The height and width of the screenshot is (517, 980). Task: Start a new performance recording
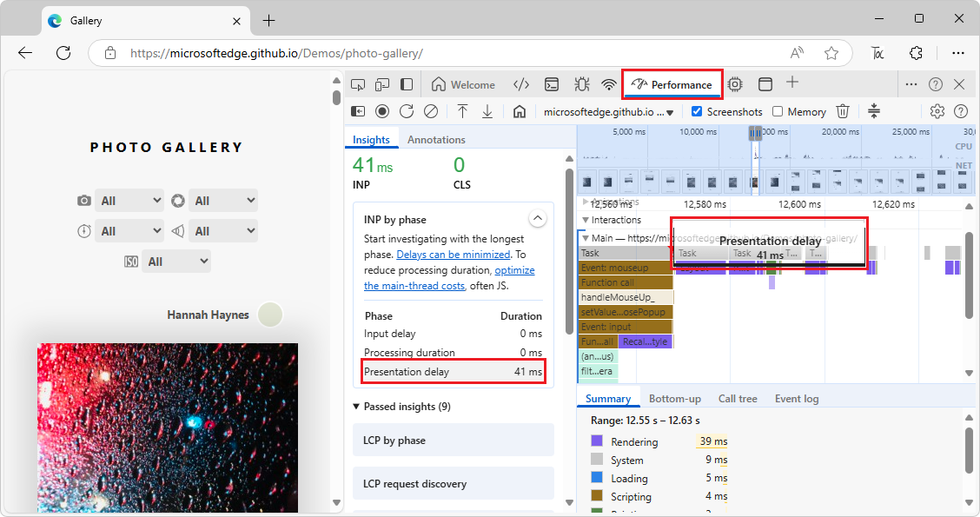[382, 111]
